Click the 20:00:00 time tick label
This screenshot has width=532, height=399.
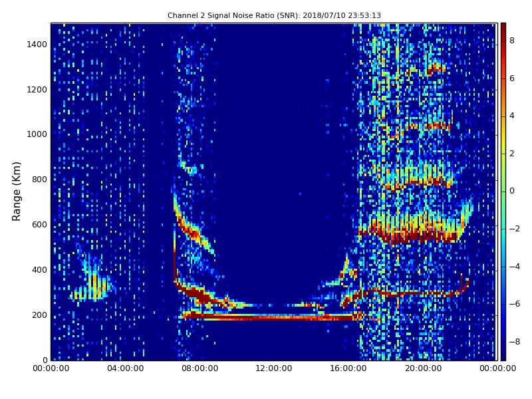(x=423, y=368)
